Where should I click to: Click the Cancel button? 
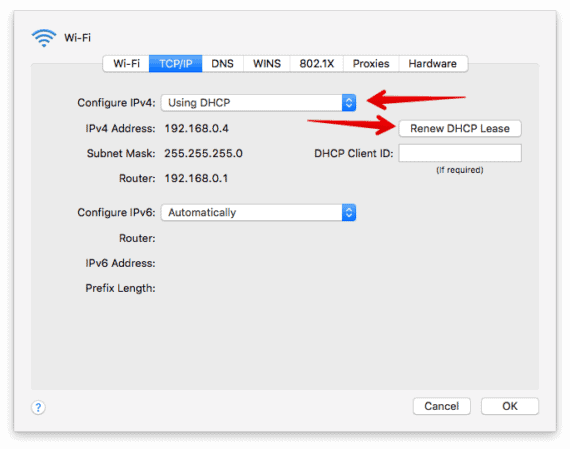[442, 406]
